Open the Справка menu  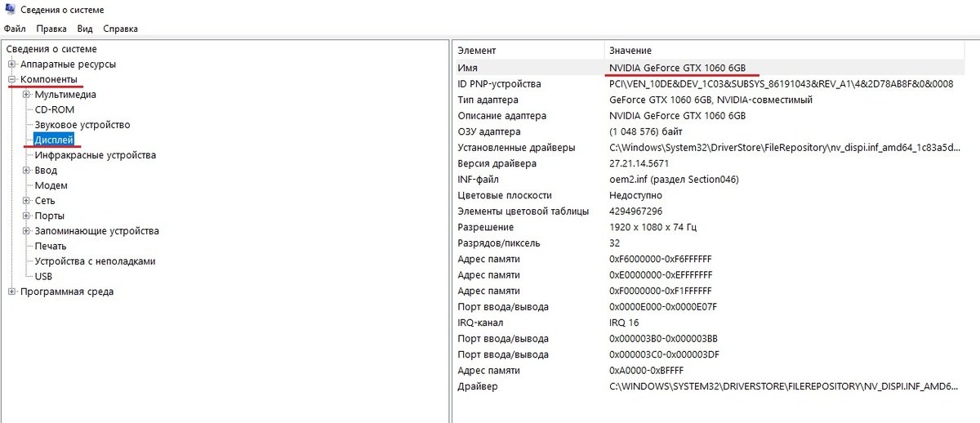(x=120, y=29)
